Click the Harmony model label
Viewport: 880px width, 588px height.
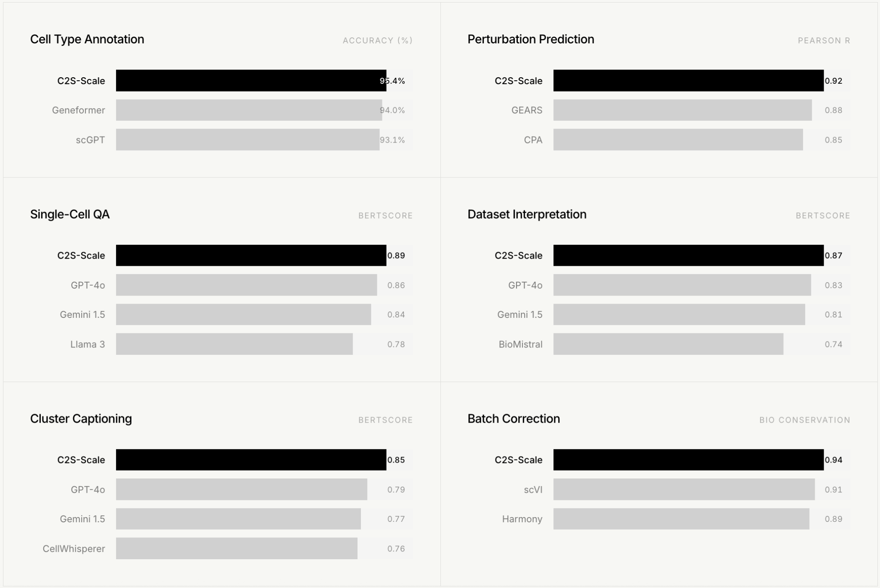[x=522, y=519]
